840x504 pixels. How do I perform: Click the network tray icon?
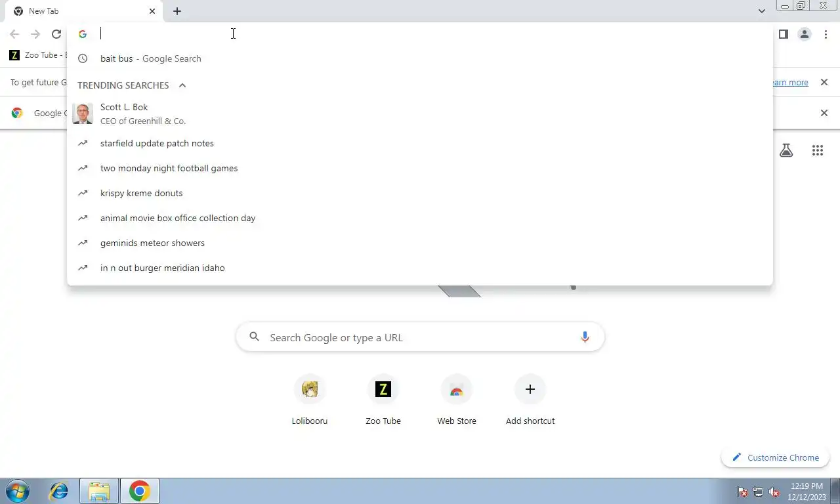tap(758, 492)
